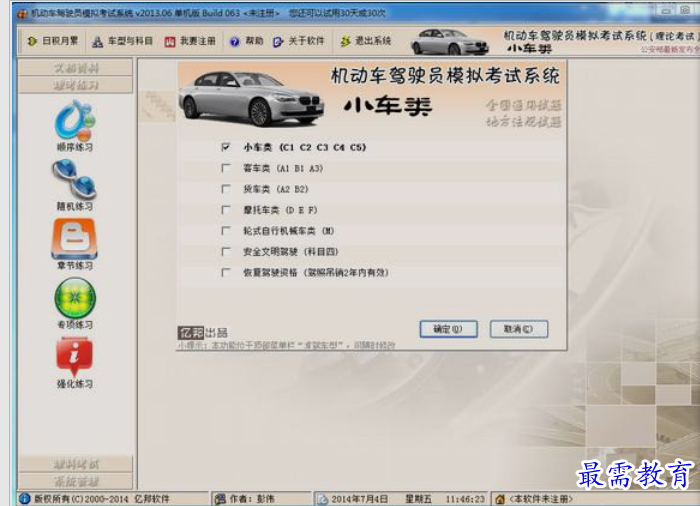Click the 我要注册 toolbar button
This screenshot has width=700, height=506.
coord(190,42)
